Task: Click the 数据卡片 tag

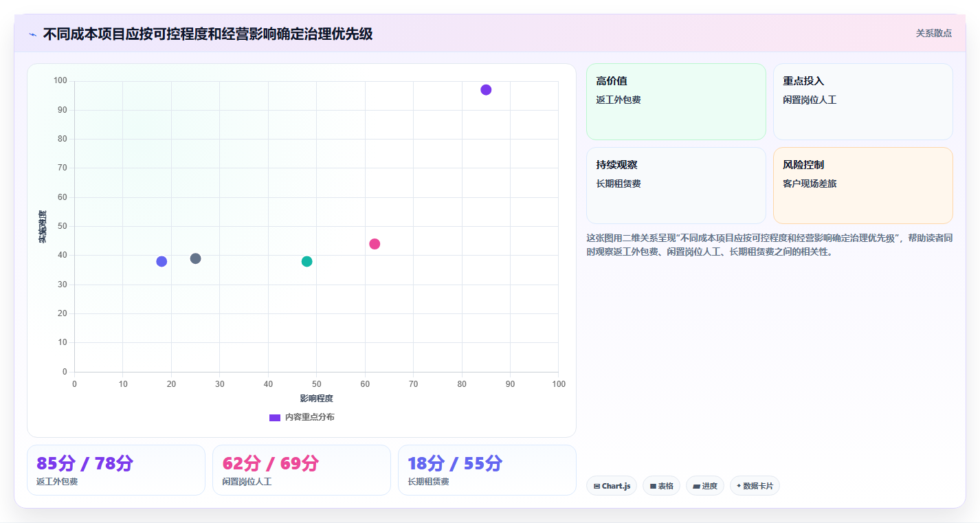Action: (x=755, y=486)
